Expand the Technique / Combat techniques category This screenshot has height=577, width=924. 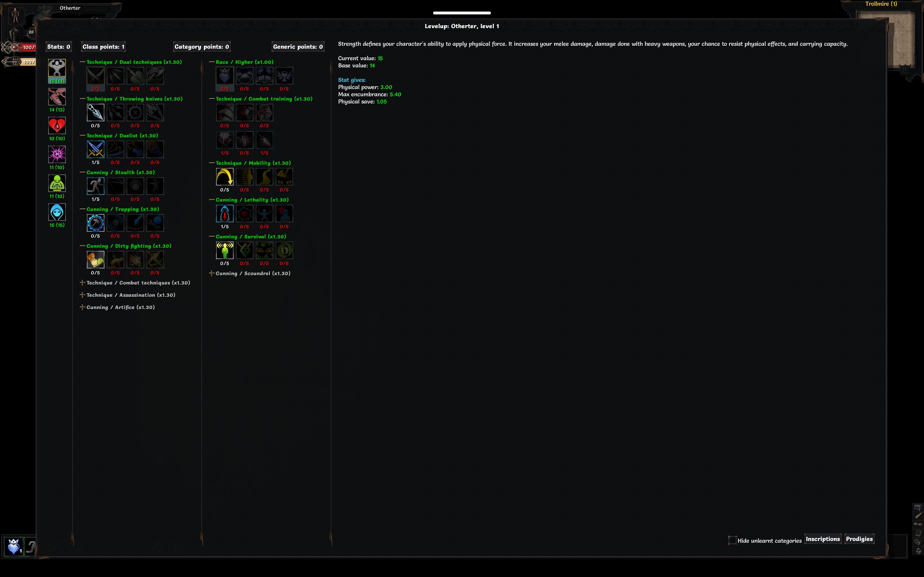pos(82,283)
